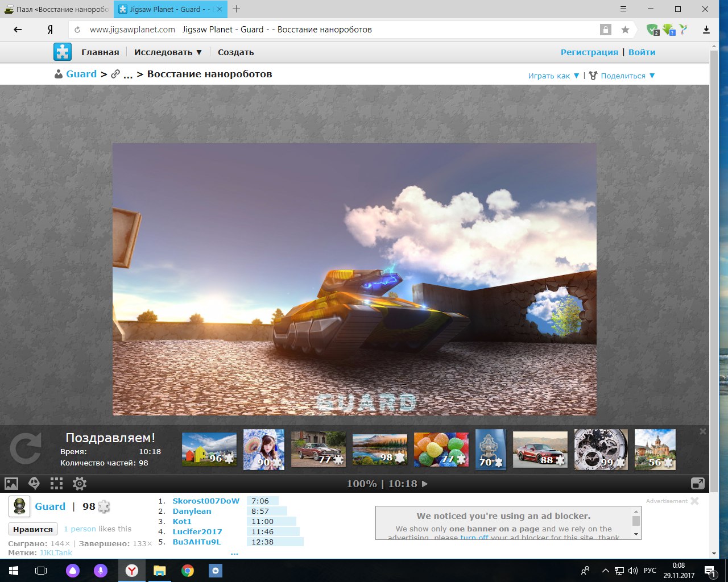Bookmark the page with the star icon
Viewport: 728px width, 582px height.
pos(625,30)
